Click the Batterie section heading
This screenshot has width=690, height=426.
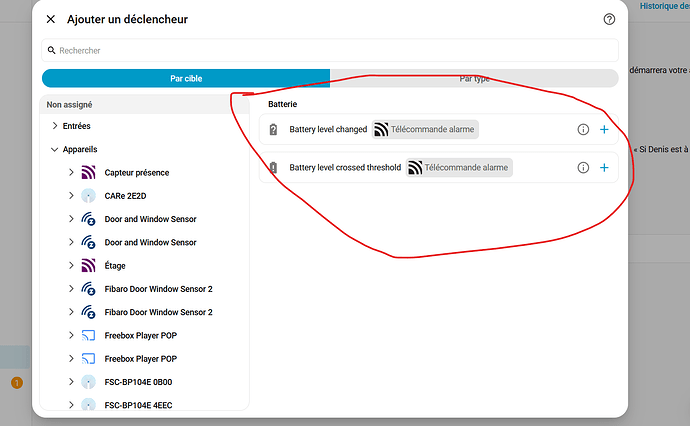click(283, 104)
